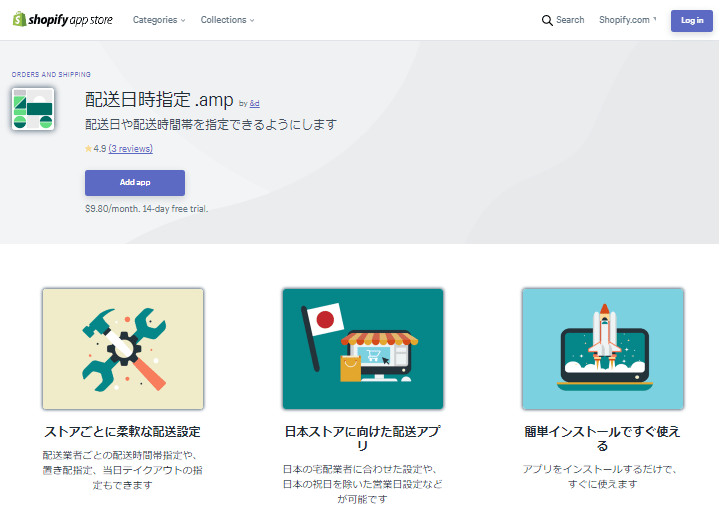
Task: Open the rocket launch laptop illustration
Action: click(x=603, y=349)
